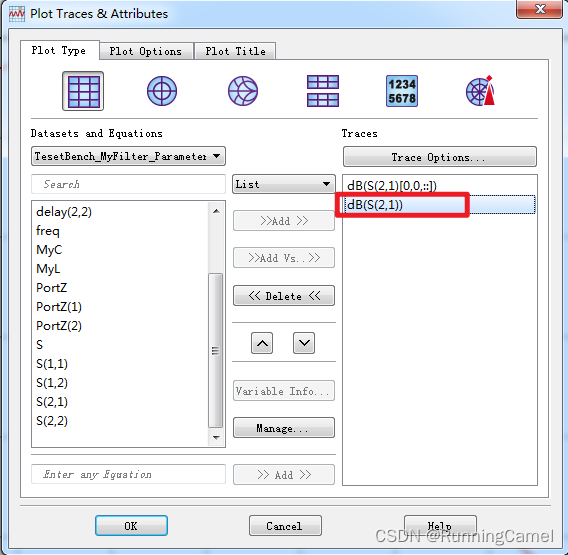Click scrollbar down arrow in variable list

pos(216,437)
